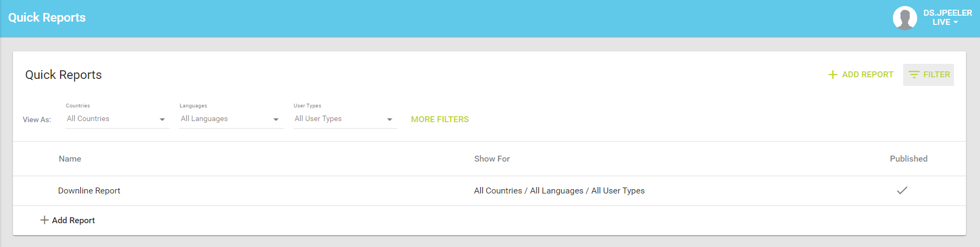Expand the All Languages dropdown arrow
Viewport: 980px width, 247px height.
[276, 119]
